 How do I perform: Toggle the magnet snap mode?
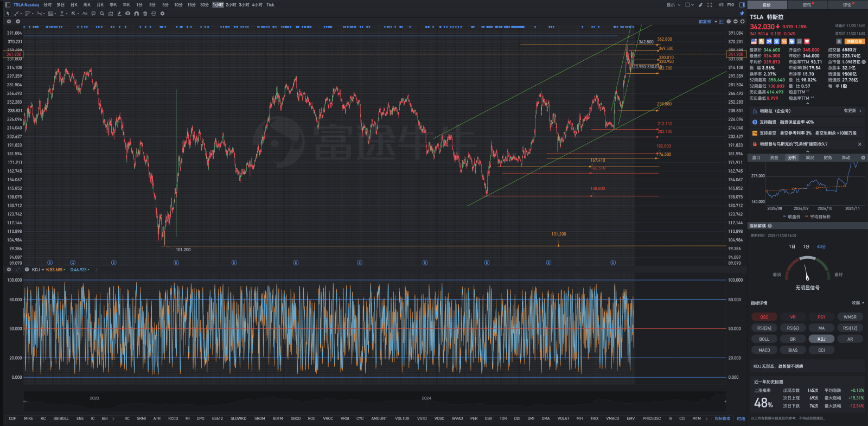click(136, 14)
